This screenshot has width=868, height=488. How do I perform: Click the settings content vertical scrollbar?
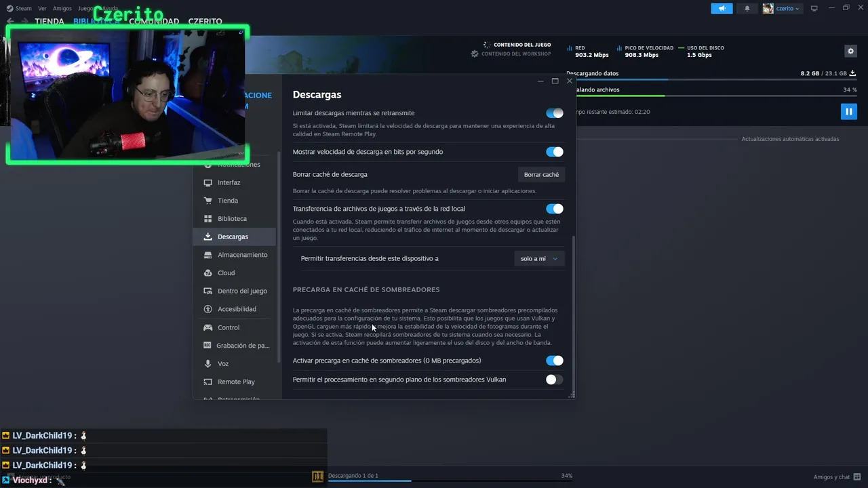pyautogui.click(x=574, y=314)
